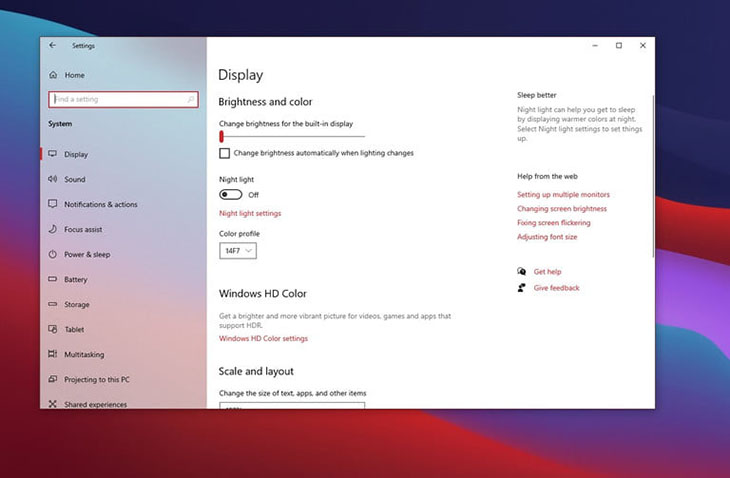This screenshot has width=730, height=478.
Task: Click the System section label
Action: point(60,124)
